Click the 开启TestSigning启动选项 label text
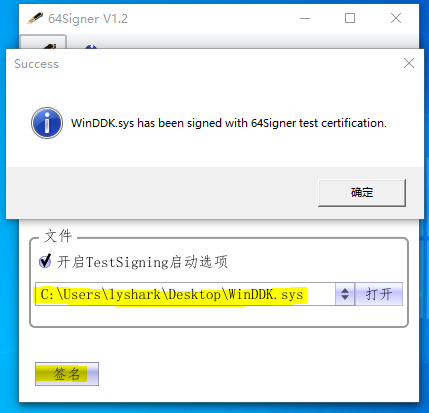Image resolution: width=429 pixels, height=413 pixels. click(142, 262)
